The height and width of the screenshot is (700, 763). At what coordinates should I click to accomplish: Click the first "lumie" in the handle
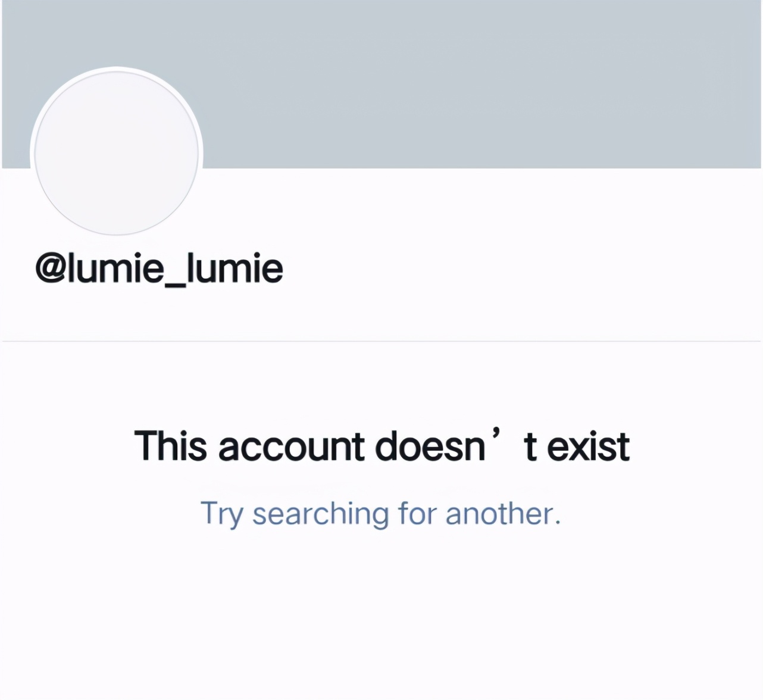tap(112, 268)
